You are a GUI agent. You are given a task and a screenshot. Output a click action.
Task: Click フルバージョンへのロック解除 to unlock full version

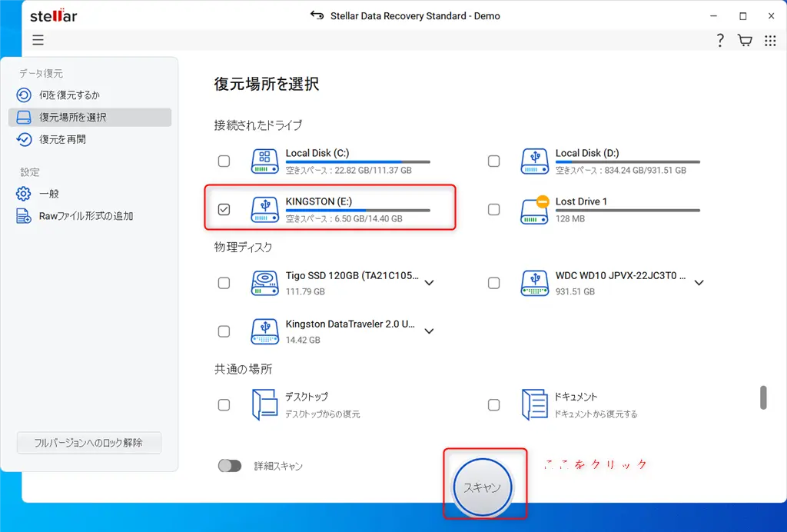88,442
